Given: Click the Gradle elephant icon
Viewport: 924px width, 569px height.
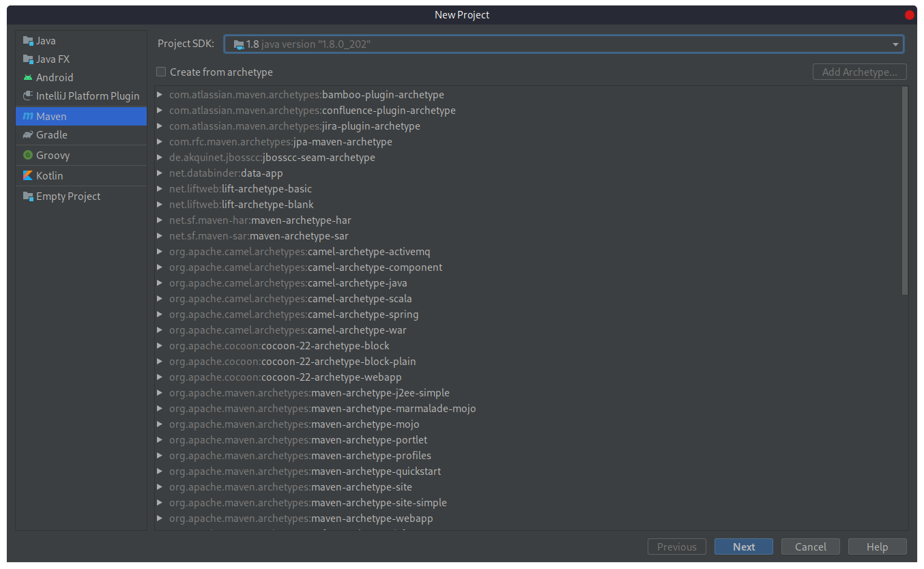Looking at the screenshot, I should (27, 134).
